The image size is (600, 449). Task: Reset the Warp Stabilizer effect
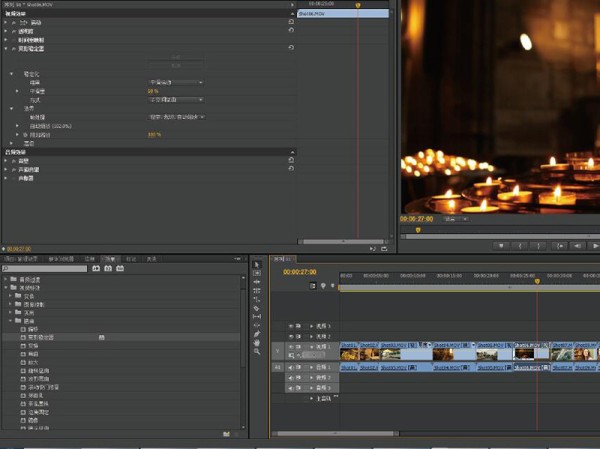click(x=291, y=48)
